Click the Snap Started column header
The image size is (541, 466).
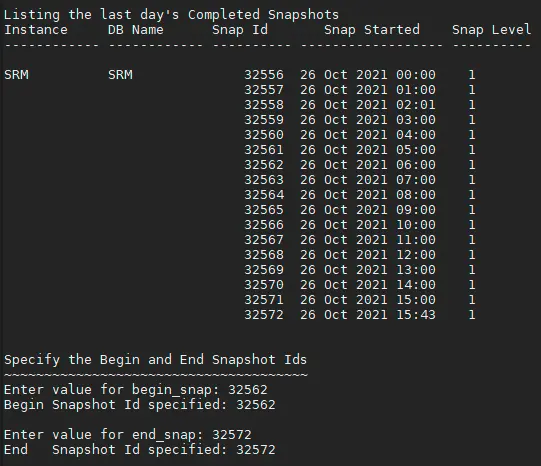pyautogui.click(x=372, y=30)
